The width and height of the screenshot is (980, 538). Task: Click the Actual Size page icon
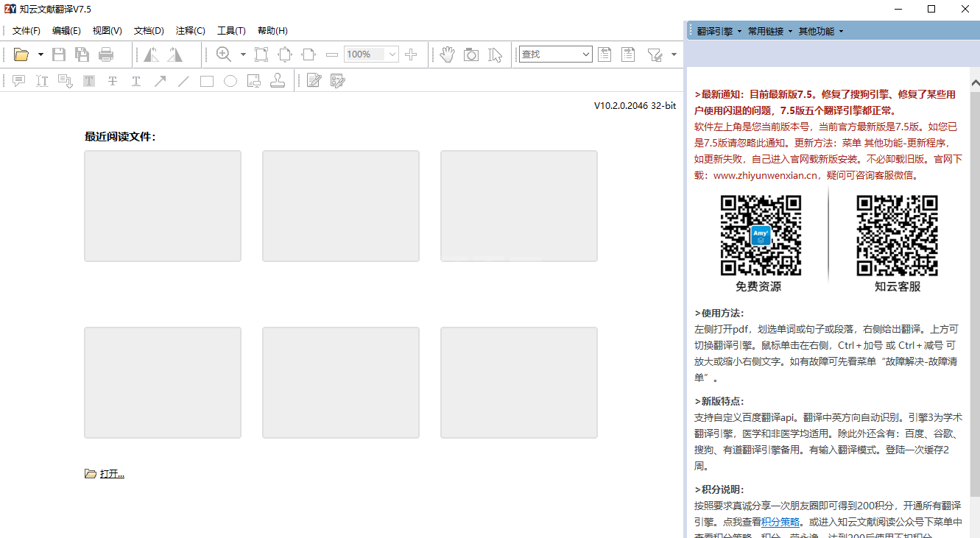pos(261,54)
